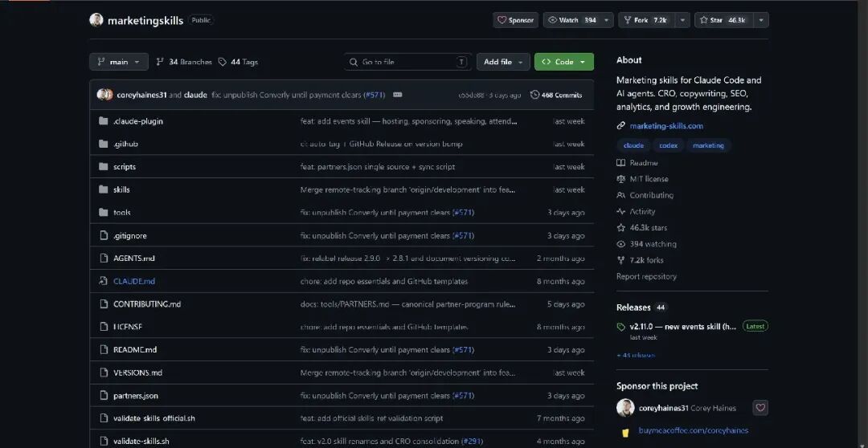868x448 pixels.
Task: Click the file icon beside validate-skills-official.sh
Action: coord(103,418)
